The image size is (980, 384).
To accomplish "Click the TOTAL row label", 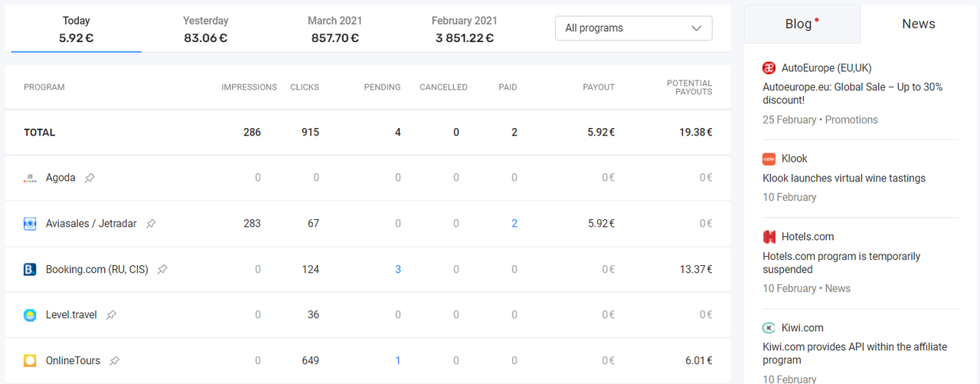I will coord(40,133).
